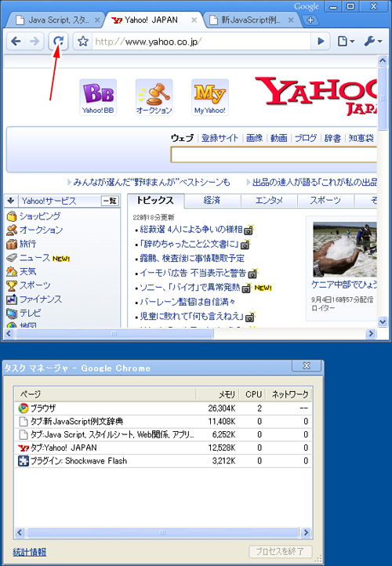The height and width of the screenshot is (566, 392).
Task: Open the ニュース service link
Action: coord(34,257)
